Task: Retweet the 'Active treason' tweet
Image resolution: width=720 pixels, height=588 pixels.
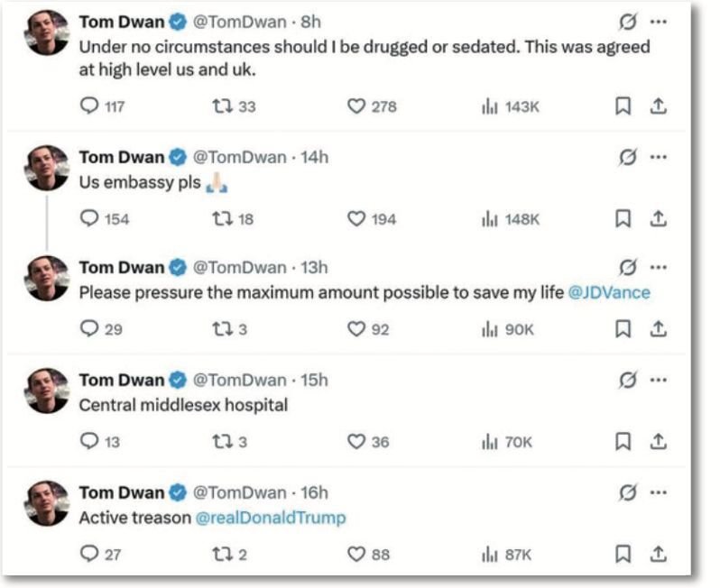Action: [x=220, y=554]
